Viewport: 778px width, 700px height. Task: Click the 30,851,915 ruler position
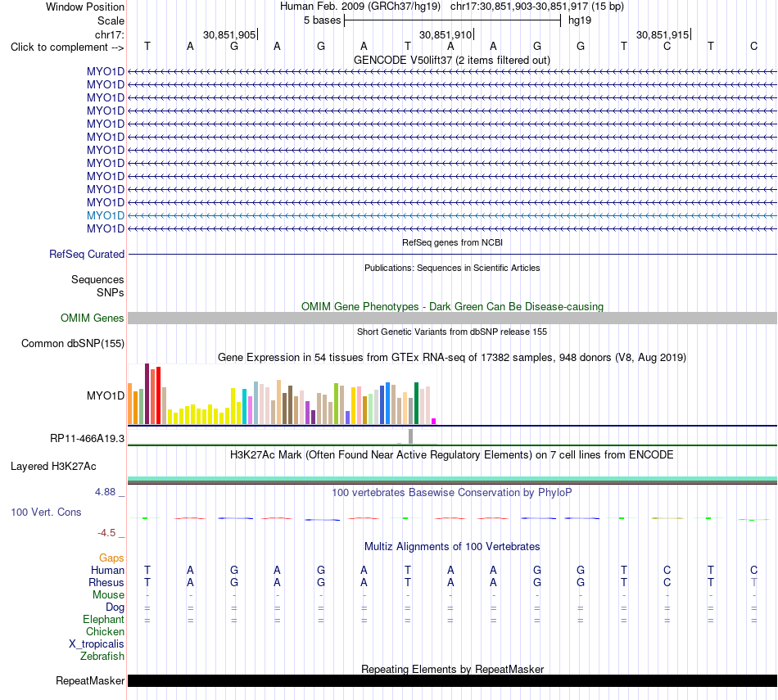[663, 34]
